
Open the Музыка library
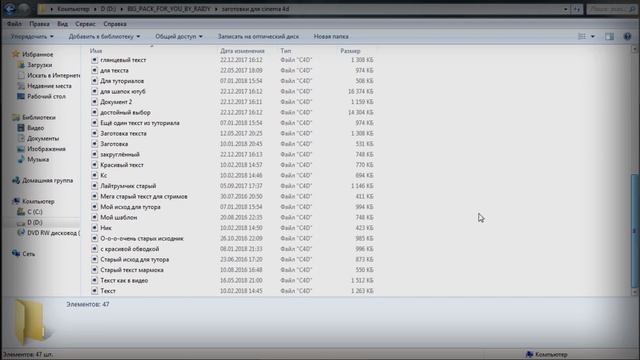pyautogui.click(x=33, y=160)
